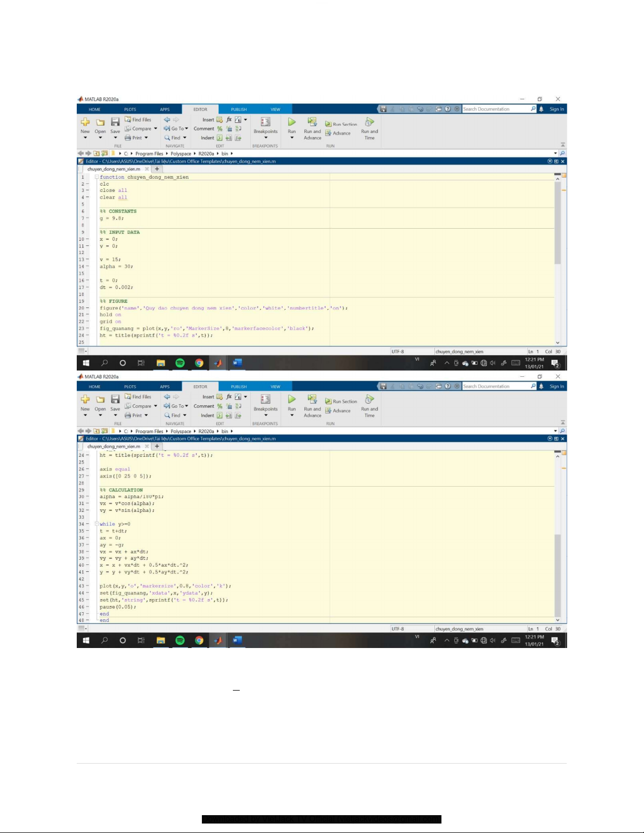Click Comment percent icon in upper window
This screenshot has width=644, height=833.
point(220,129)
